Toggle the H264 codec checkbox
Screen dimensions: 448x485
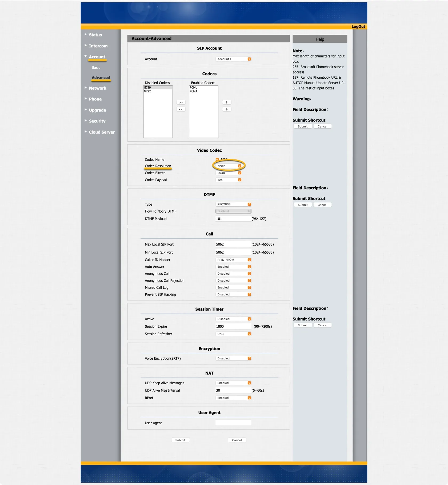(x=217, y=159)
